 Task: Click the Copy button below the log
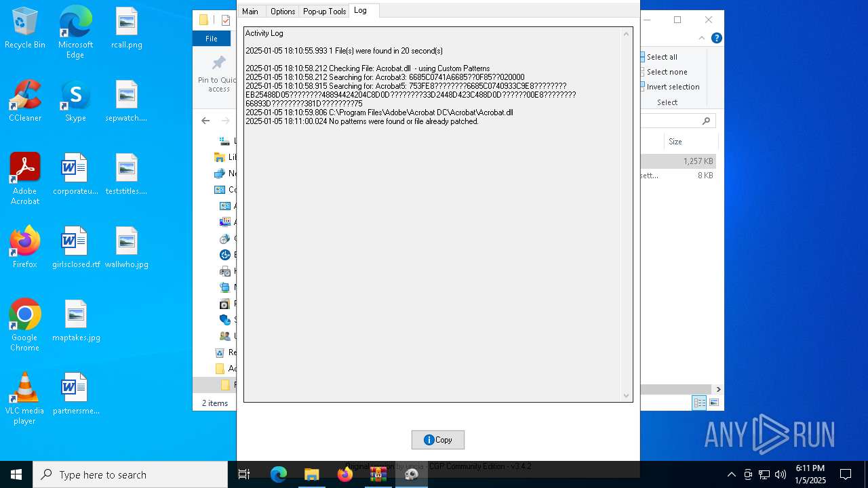click(438, 440)
